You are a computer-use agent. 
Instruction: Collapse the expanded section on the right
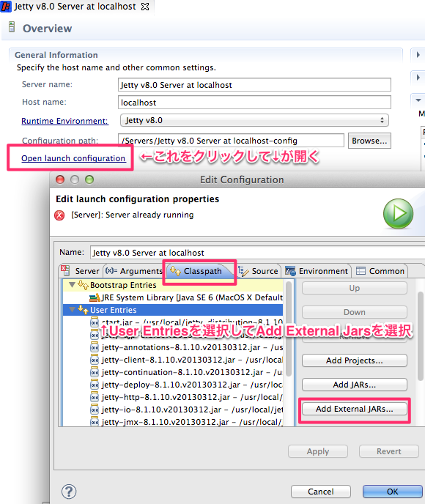tap(418, 100)
